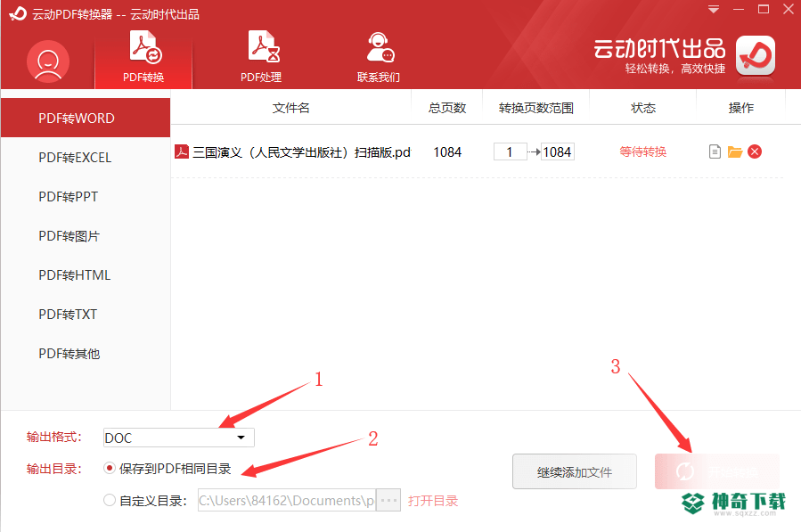Close the converter window
801x532 pixels.
pos(789,9)
